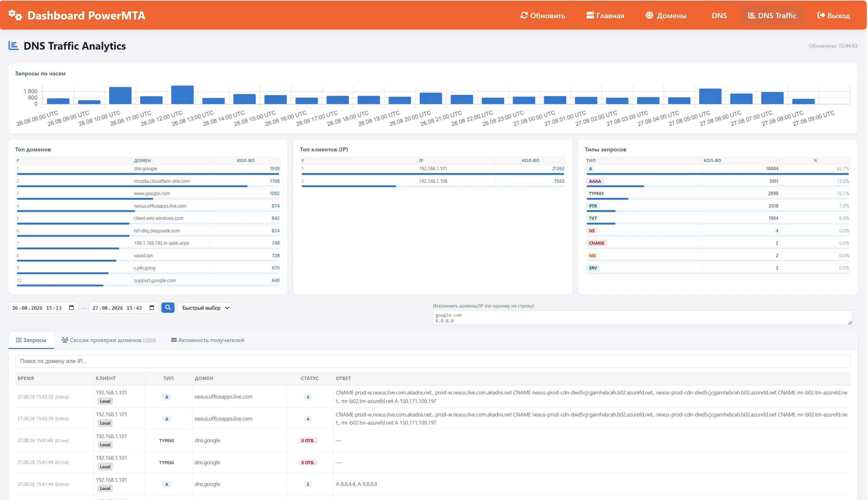868x500 pixels.
Task: Click wpad.lan in the top domains list
Action: click(143, 255)
